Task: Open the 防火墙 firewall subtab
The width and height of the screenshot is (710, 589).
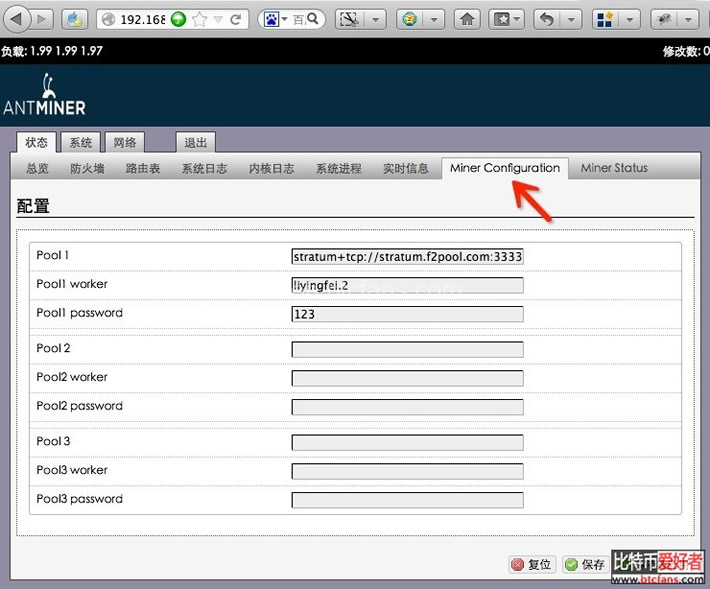Action: (x=87, y=168)
